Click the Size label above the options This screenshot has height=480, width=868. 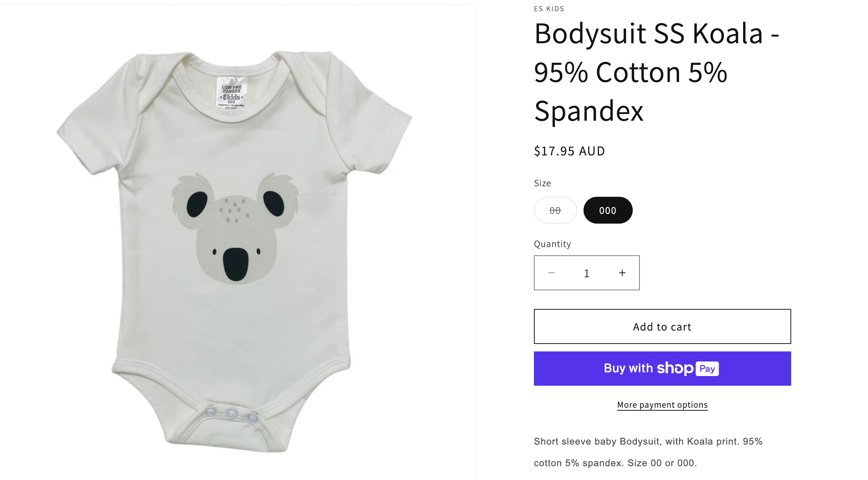[x=542, y=183]
